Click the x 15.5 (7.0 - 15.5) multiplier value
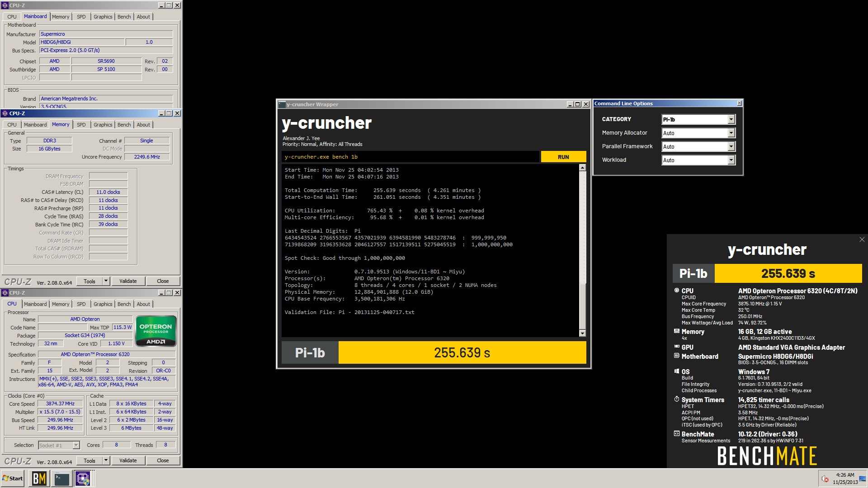868x488 pixels. [x=60, y=412]
